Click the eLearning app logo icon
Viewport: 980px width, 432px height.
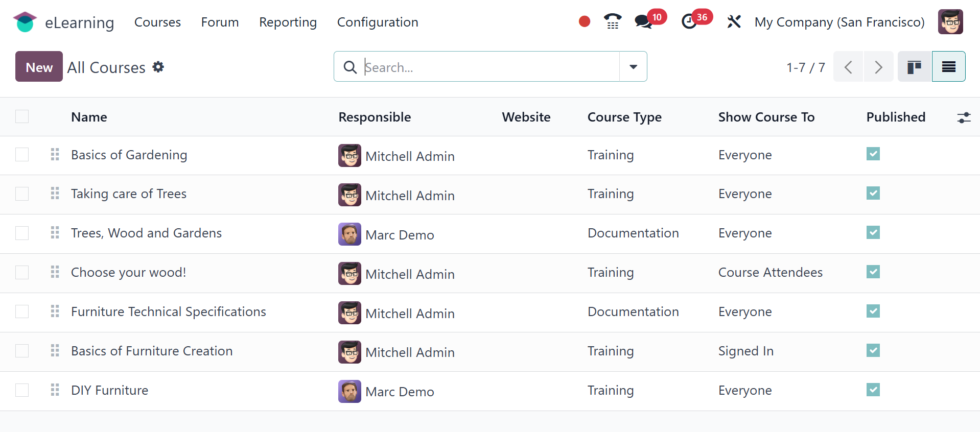coord(25,22)
